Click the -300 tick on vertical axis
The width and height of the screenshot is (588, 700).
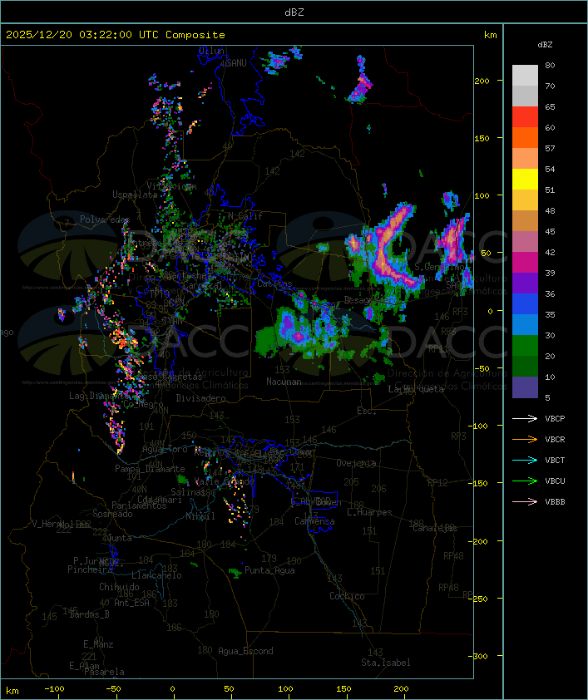point(478,656)
